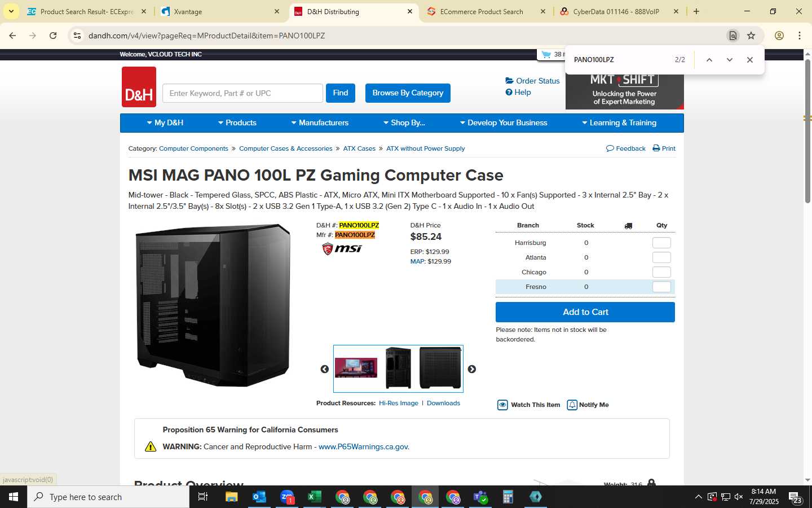This screenshot has width=812, height=508.
Task: Go to next find-in-page match
Action: pos(730,60)
